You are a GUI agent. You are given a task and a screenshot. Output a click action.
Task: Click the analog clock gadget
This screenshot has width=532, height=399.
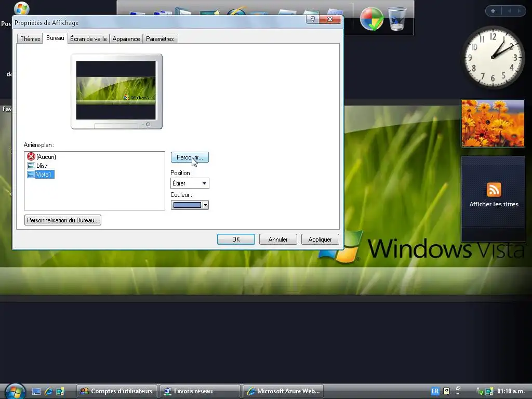coord(493,57)
